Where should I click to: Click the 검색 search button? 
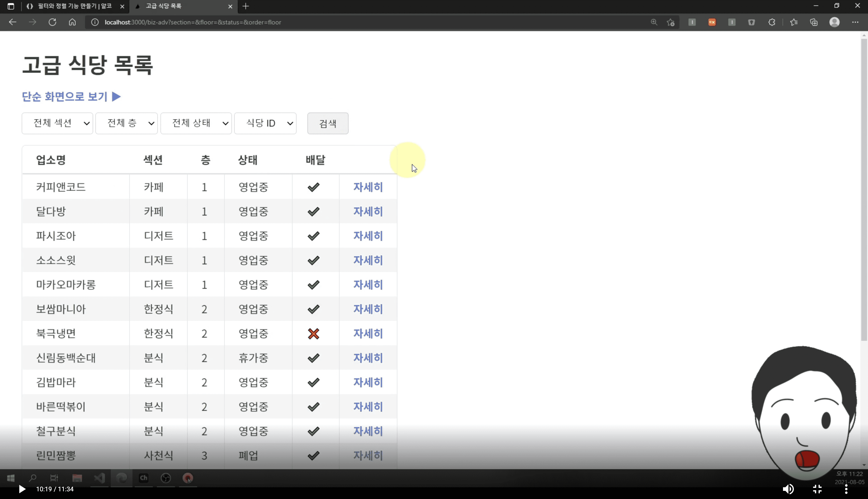coord(328,123)
